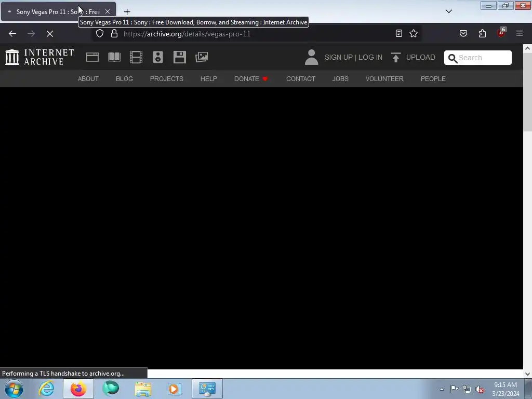This screenshot has height=399, width=532.
Task: Open the tracking protection shield icon
Action: pyautogui.click(x=99, y=34)
